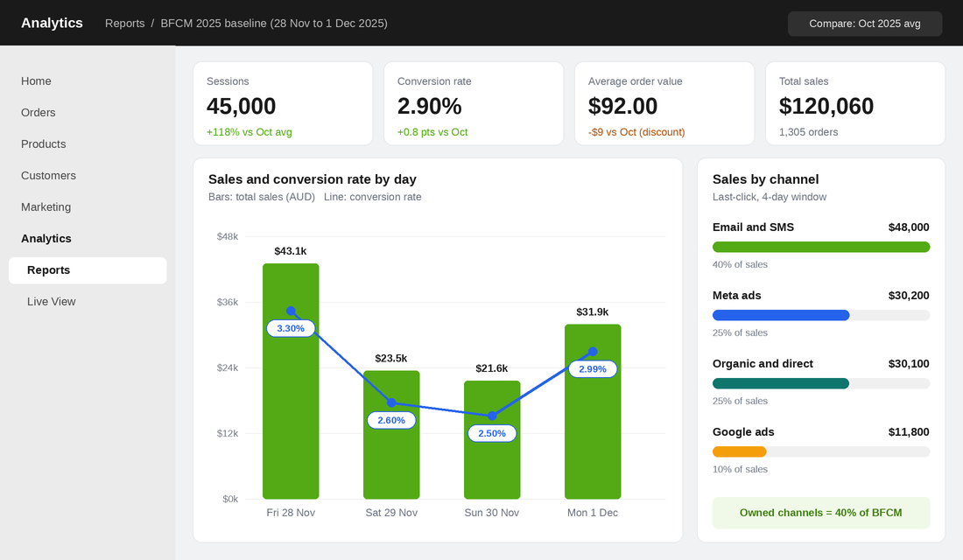
Task: Open the Average order value $92.00 card
Action: click(664, 103)
